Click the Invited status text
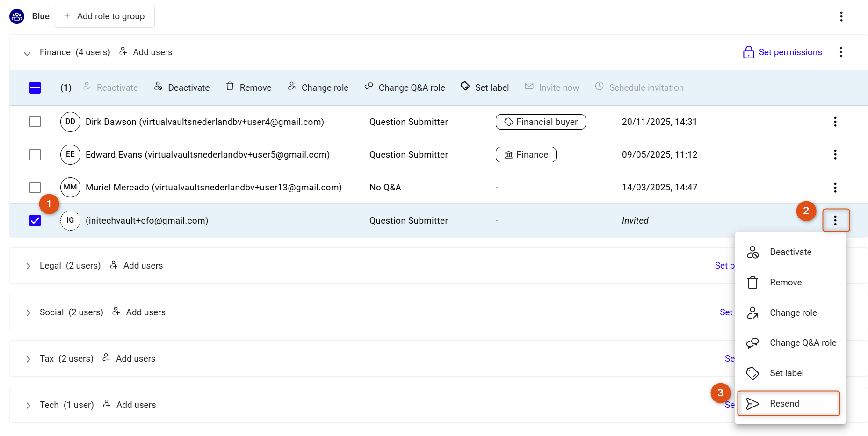Image resolution: width=868 pixels, height=436 pixels. (635, 220)
